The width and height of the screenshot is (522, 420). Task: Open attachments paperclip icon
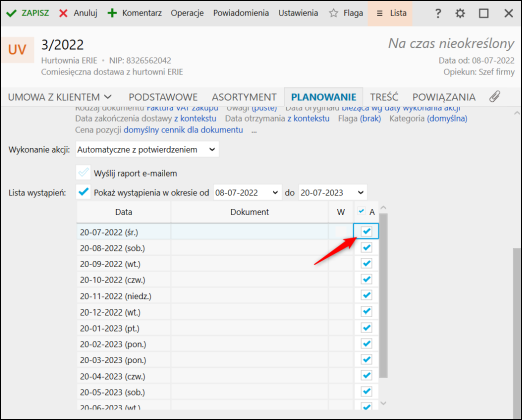point(495,97)
